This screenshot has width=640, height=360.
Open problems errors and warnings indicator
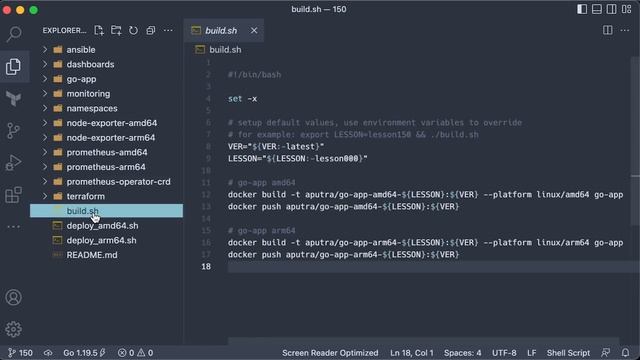[x=136, y=353]
